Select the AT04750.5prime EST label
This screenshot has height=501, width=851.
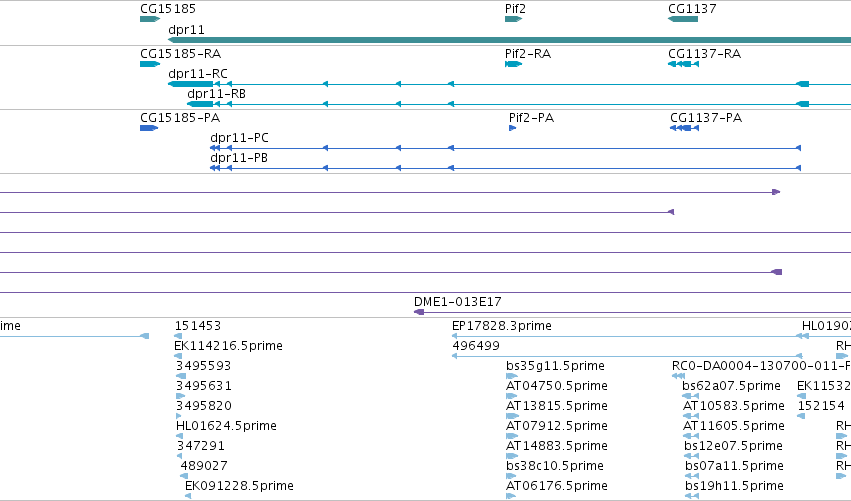coord(557,386)
